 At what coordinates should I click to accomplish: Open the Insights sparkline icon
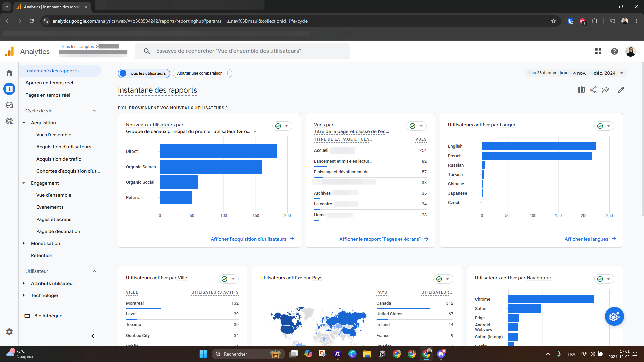click(x=605, y=90)
